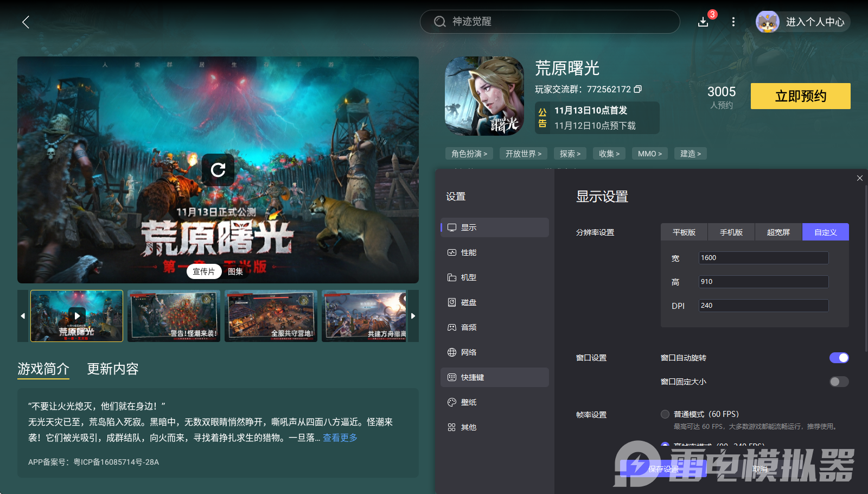Switch to the 图集 media tab

(235, 271)
